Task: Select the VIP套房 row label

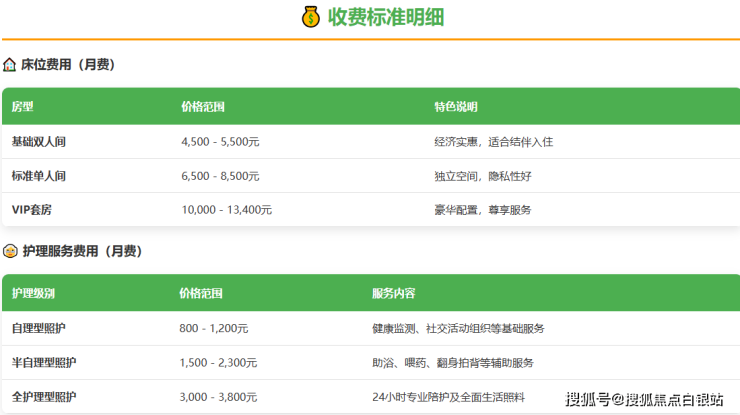Action: coord(33,210)
